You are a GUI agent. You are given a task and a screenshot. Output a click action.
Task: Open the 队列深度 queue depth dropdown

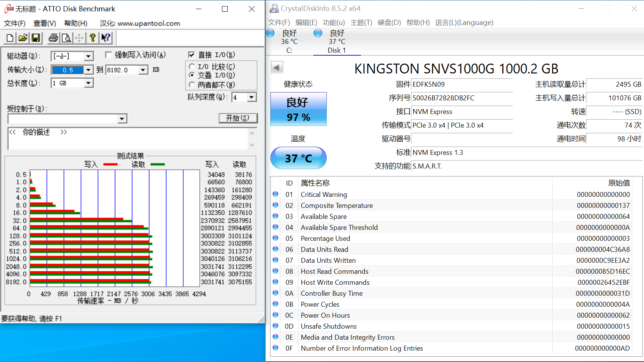(x=252, y=97)
